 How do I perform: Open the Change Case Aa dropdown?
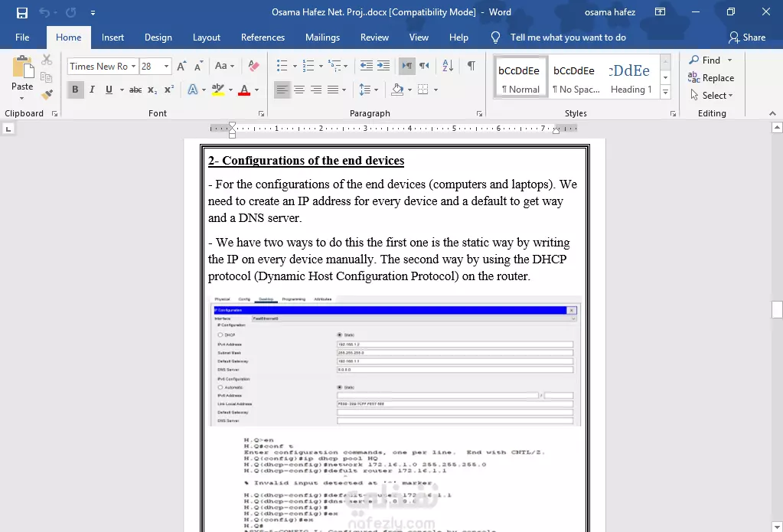[224, 66]
